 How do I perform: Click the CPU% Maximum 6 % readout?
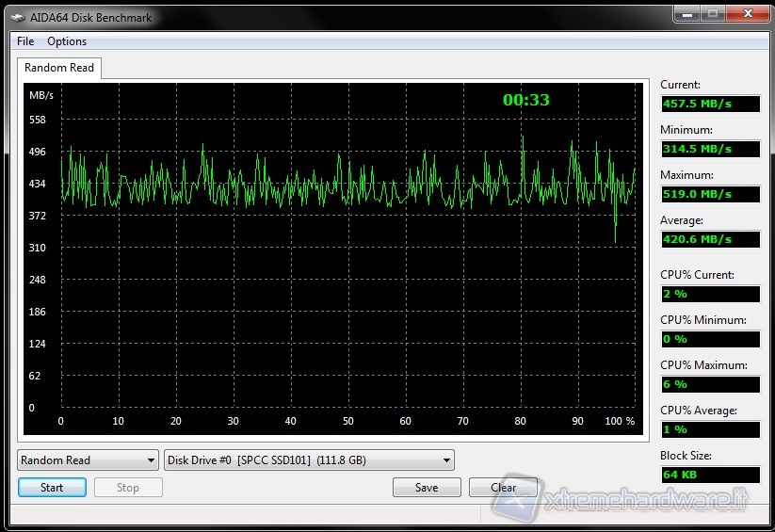point(710,384)
